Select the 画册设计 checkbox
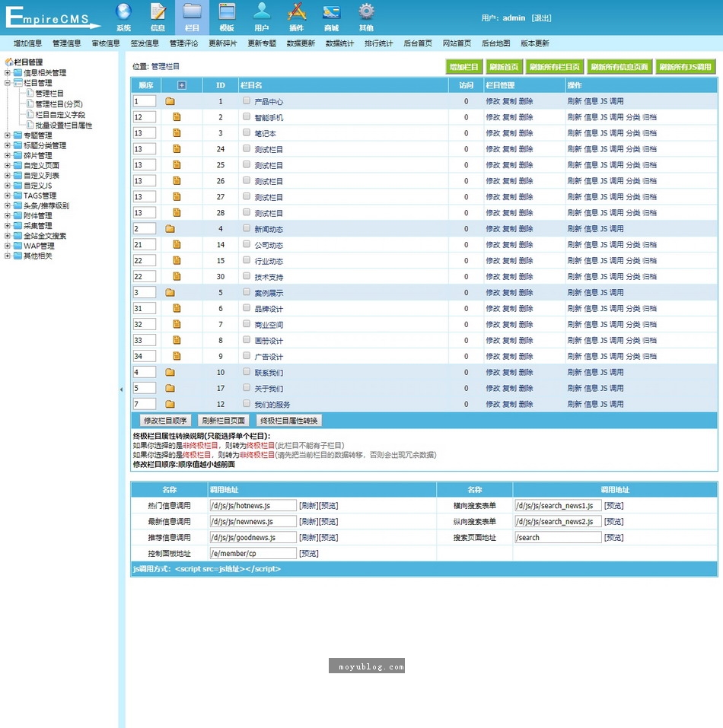 click(247, 340)
